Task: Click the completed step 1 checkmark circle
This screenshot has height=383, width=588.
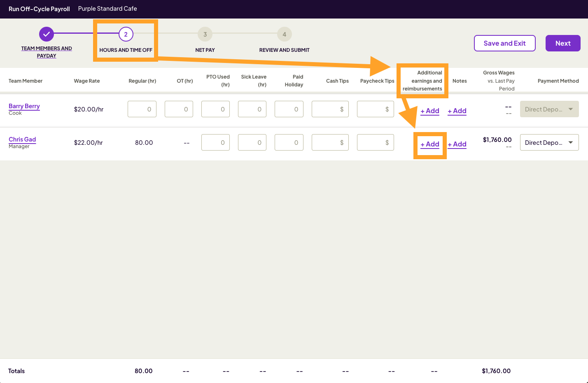Action: click(x=47, y=35)
